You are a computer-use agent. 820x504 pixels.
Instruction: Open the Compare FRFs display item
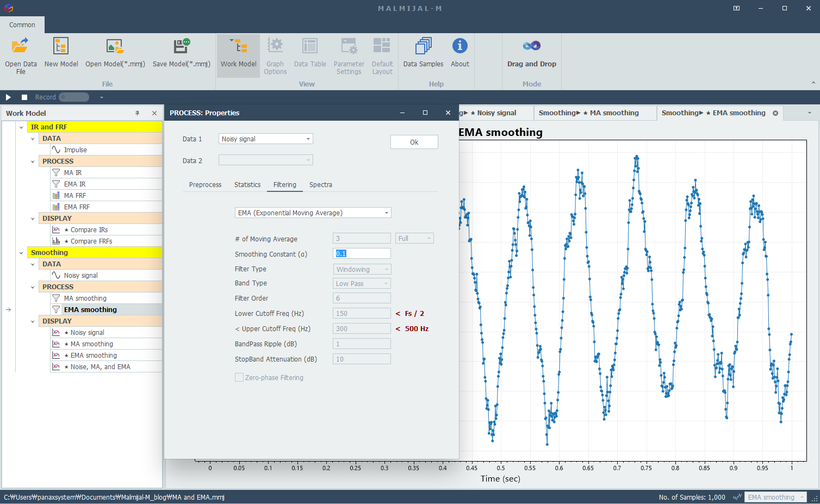[106, 241]
